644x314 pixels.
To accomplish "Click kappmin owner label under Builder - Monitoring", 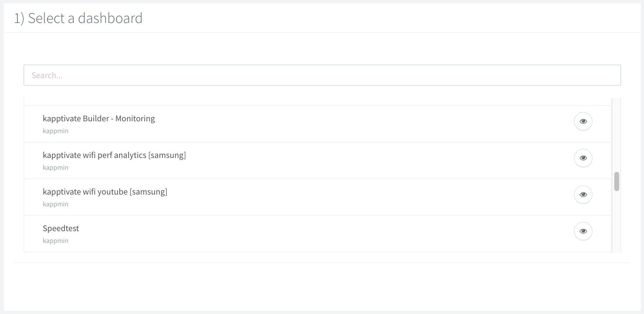I will [x=55, y=131].
